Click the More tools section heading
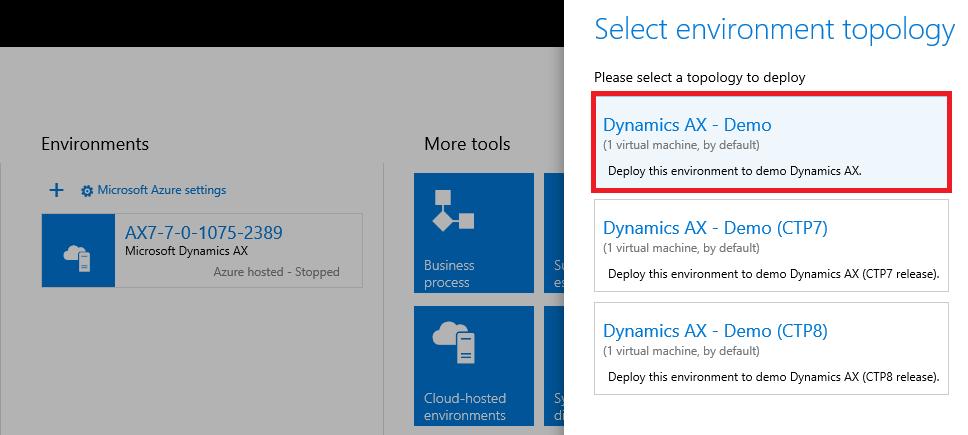Viewport: 968px width, 435px height. (x=467, y=144)
